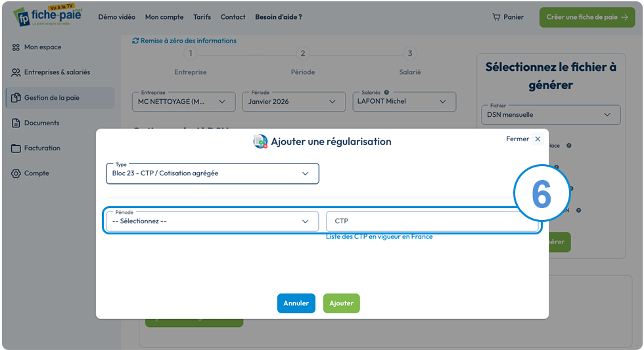Click the Gestion de la paie icon
Screen dimensions: 644x350
click(x=16, y=98)
